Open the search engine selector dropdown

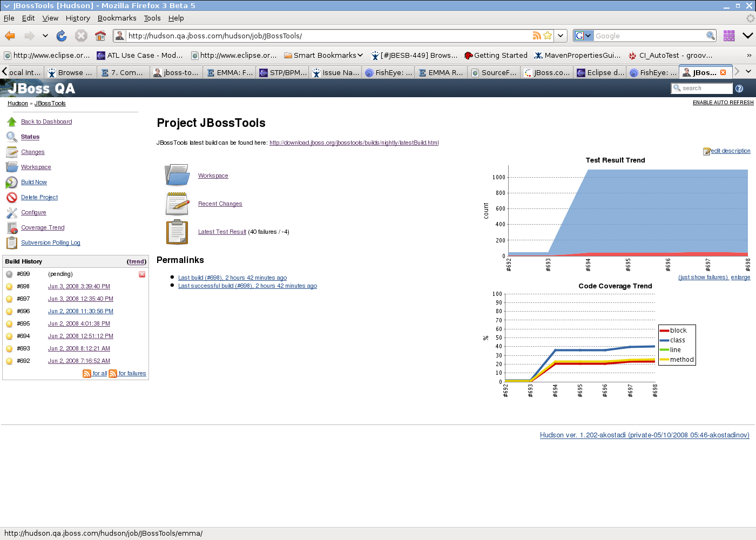(x=583, y=36)
